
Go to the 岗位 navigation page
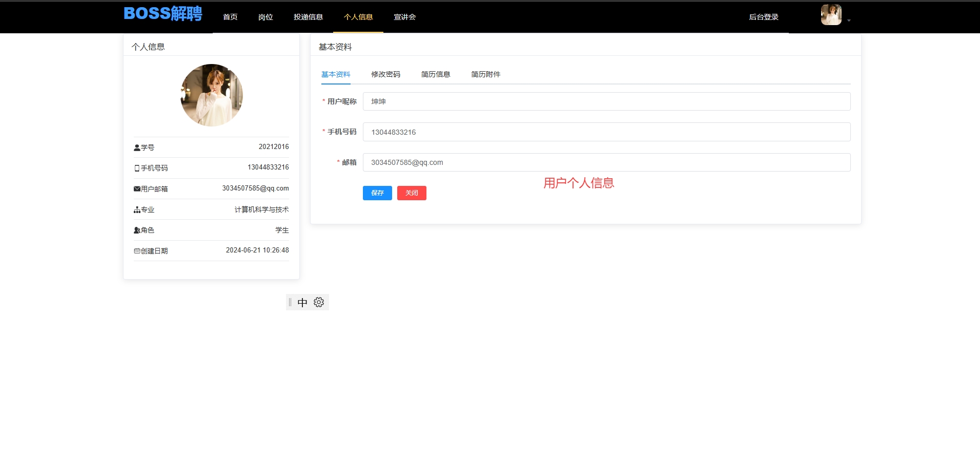pos(266,17)
